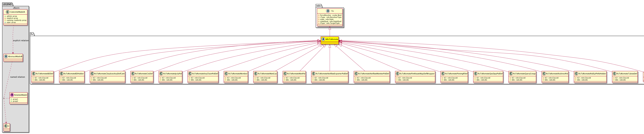Select the pink 'R' RelationModel icon
Image resolution: width=644 pixels, height=134 pixels.
click(x=12, y=95)
